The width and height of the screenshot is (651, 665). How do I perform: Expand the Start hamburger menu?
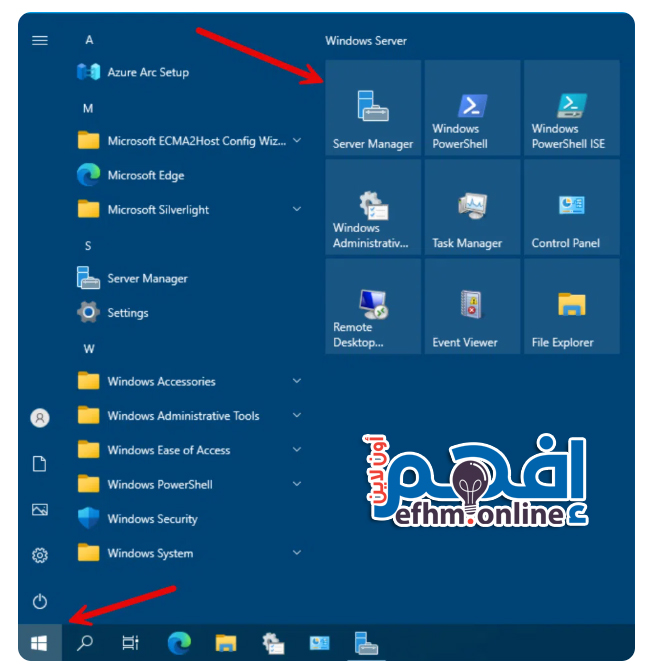tap(40, 41)
